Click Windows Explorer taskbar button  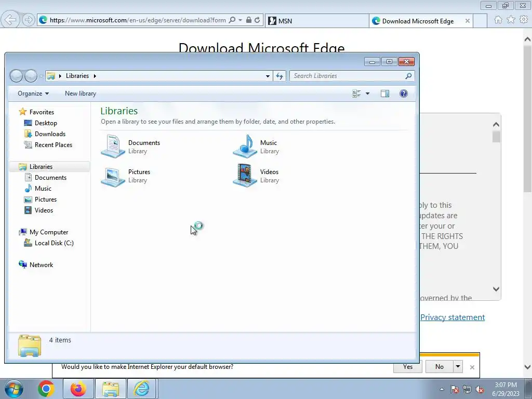111,389
